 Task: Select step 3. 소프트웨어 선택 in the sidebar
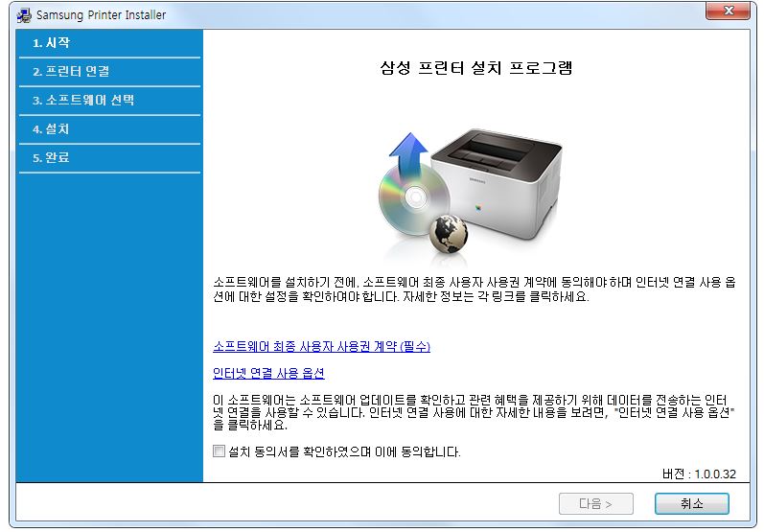point(109,101)
